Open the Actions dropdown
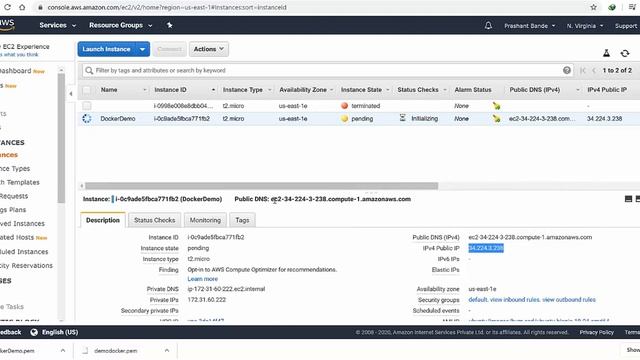640x360 pixels. coord(209,49)
